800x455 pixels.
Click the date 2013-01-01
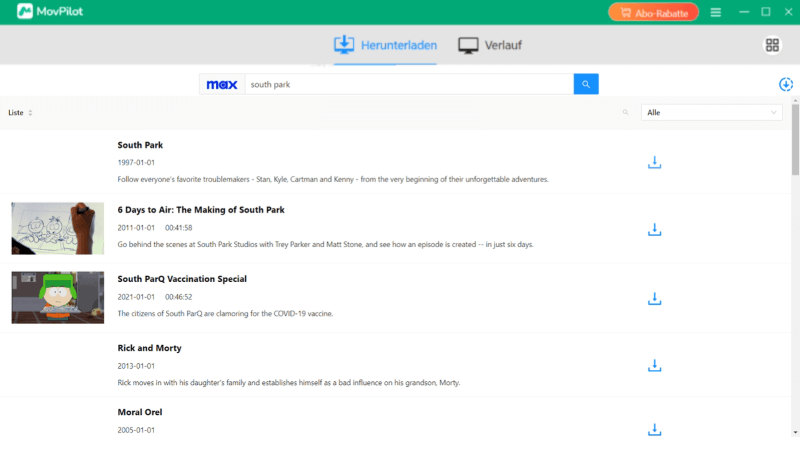[x=136, y=366]
